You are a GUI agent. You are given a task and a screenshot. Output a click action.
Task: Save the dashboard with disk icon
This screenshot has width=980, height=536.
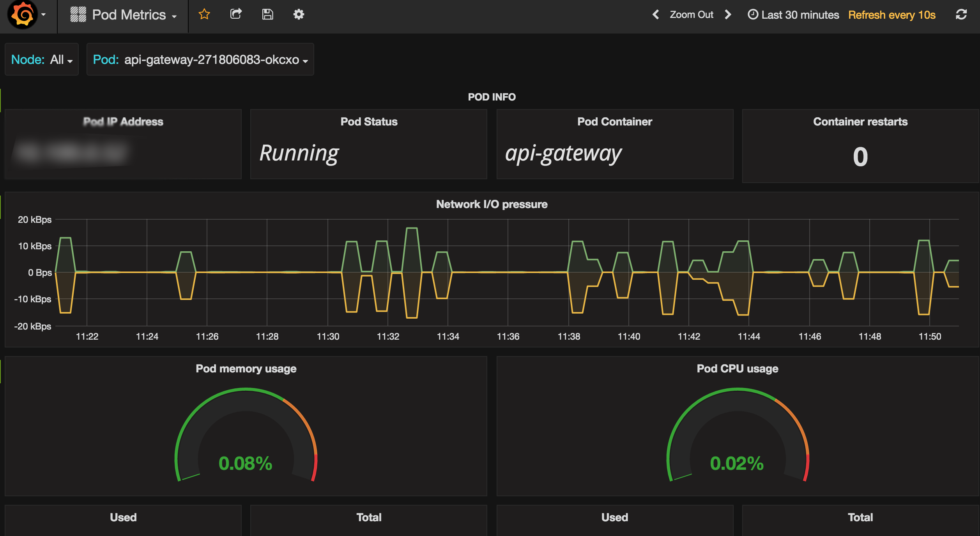267,14
